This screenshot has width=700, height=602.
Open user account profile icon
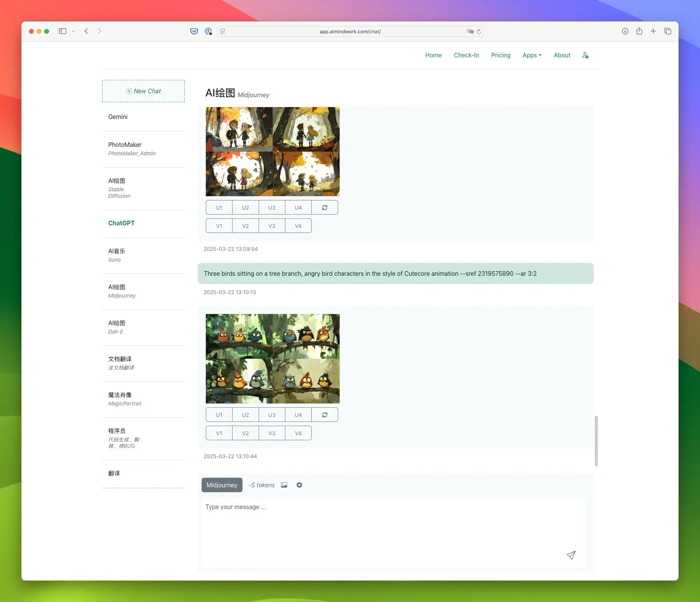(585, 55)
